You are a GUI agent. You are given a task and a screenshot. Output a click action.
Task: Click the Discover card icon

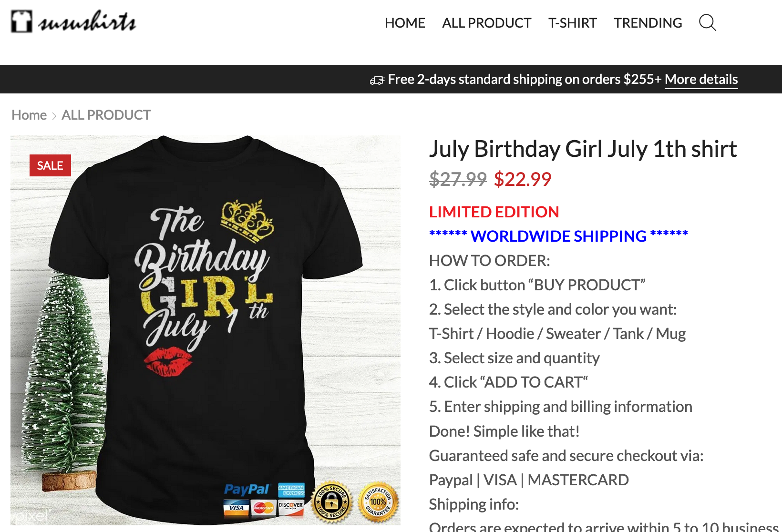[x=291, y=507]
